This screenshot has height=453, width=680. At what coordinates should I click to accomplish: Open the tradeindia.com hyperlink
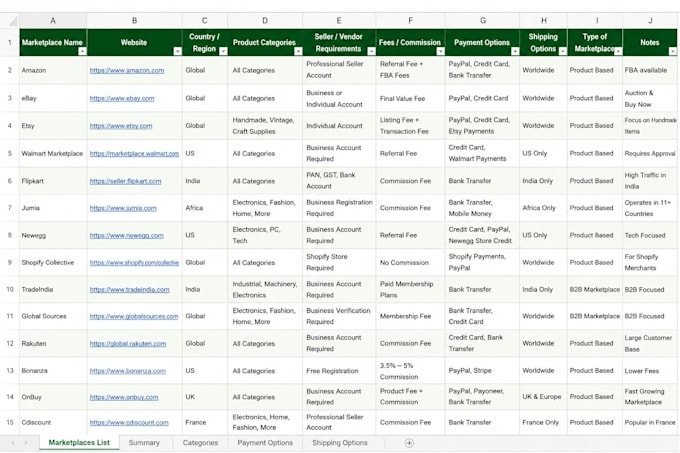pyautogui.click(x=130, y=290)
